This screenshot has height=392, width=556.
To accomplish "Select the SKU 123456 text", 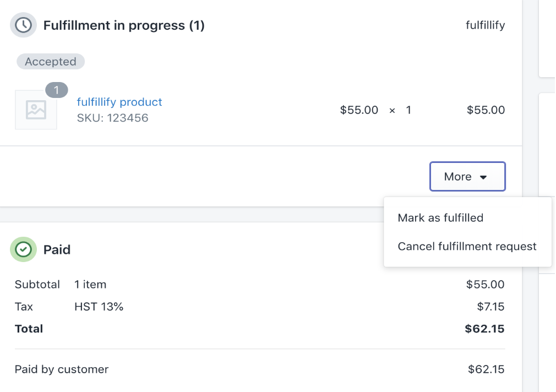I will click(x=112, y=118).
